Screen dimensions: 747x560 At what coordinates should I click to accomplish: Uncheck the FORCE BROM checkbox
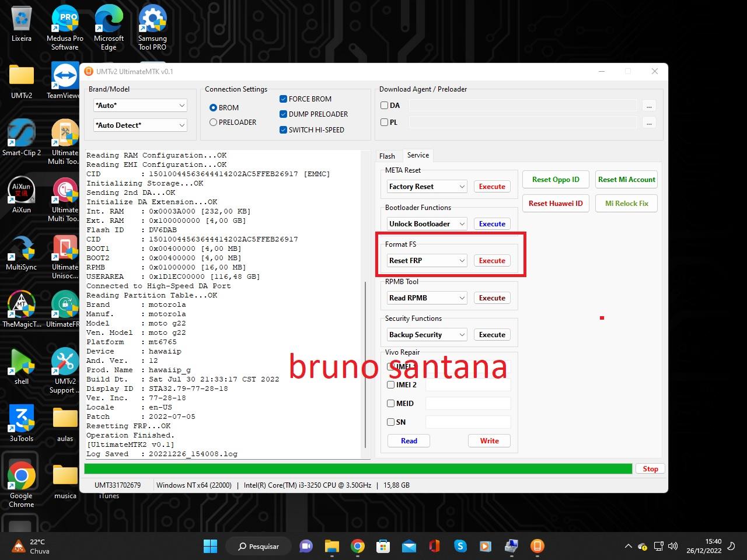[x=283, y=99]
